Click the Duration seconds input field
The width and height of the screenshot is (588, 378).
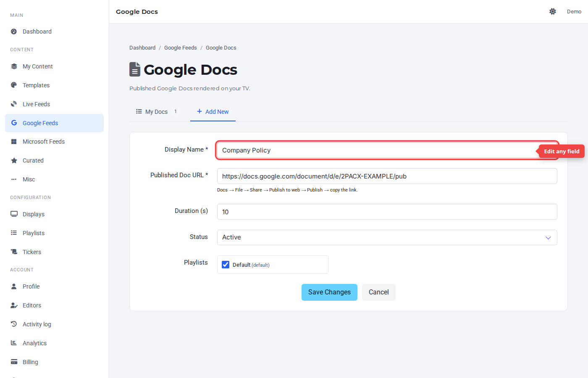(x=387, y=212)
